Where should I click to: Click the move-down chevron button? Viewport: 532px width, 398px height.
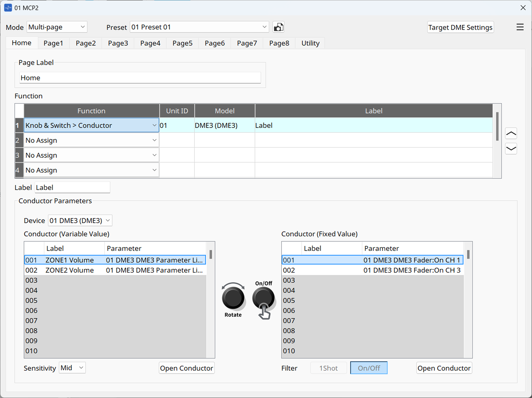pos(511,148)
